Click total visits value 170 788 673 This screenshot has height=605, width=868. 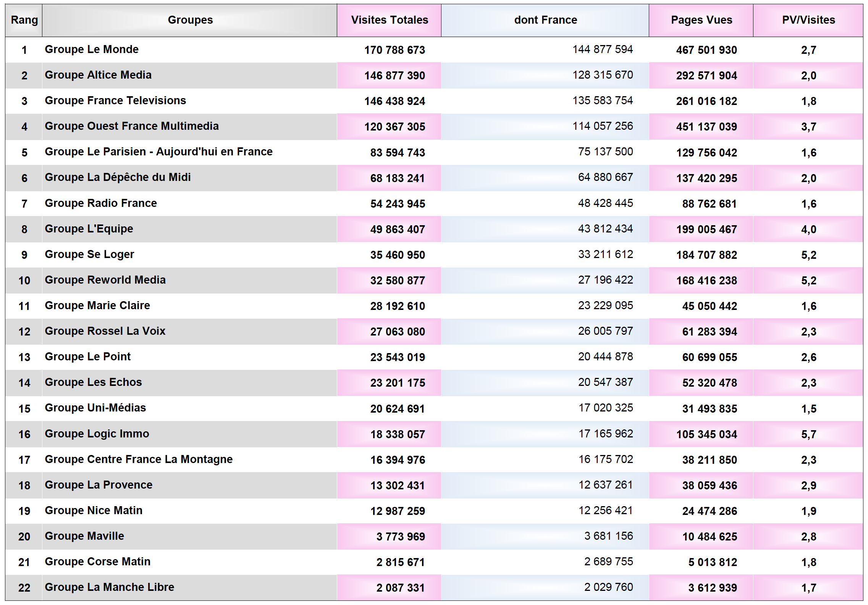tap(394, 50)
